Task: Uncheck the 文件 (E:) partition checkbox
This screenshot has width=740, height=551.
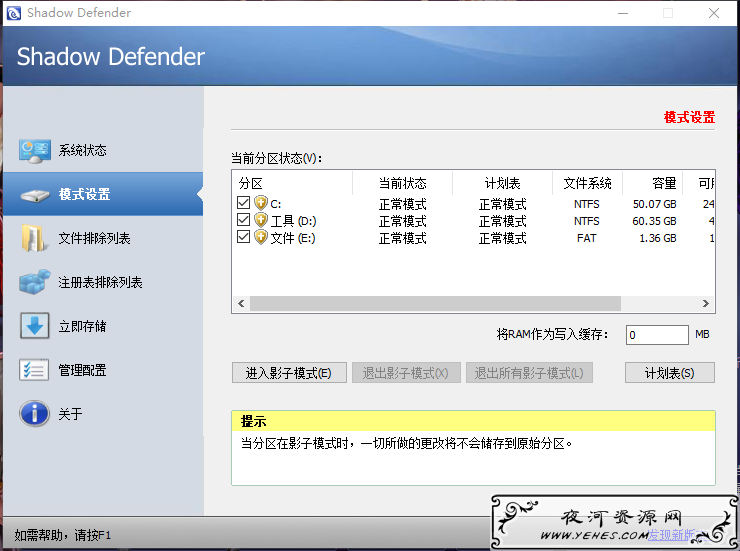Action: click(x=244, y=237)
